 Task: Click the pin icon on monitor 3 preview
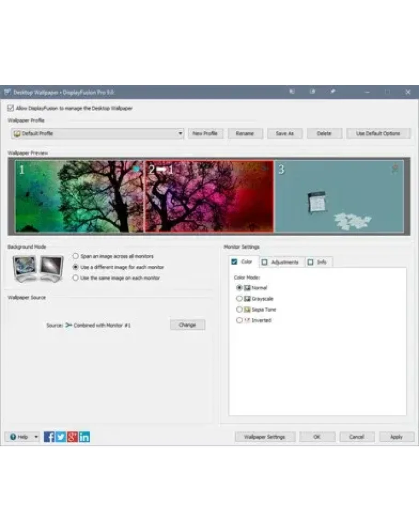coord(395,169)
